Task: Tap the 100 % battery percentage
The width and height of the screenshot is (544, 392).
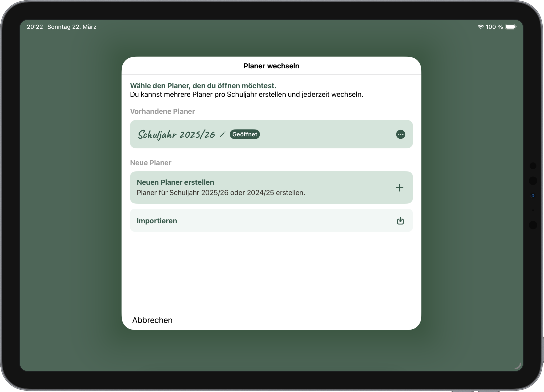Action: tap(494, 27)
